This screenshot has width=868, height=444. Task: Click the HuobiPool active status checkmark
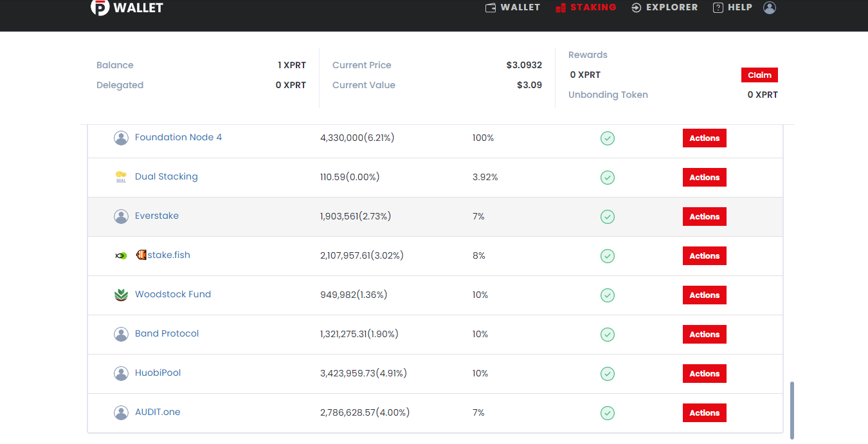608,374
